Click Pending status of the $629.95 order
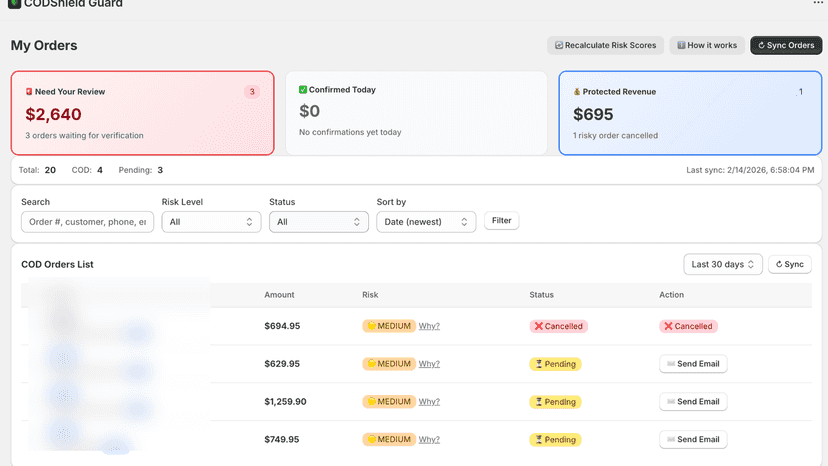Screen dimensions: 828x466 coord(556,364)
